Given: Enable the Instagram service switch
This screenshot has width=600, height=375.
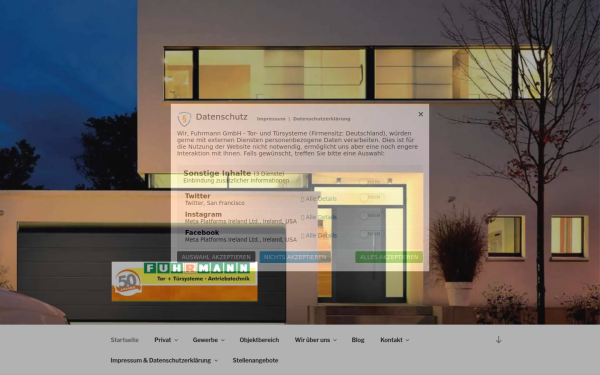Looking at the screenshot, I should pos(372,215).
